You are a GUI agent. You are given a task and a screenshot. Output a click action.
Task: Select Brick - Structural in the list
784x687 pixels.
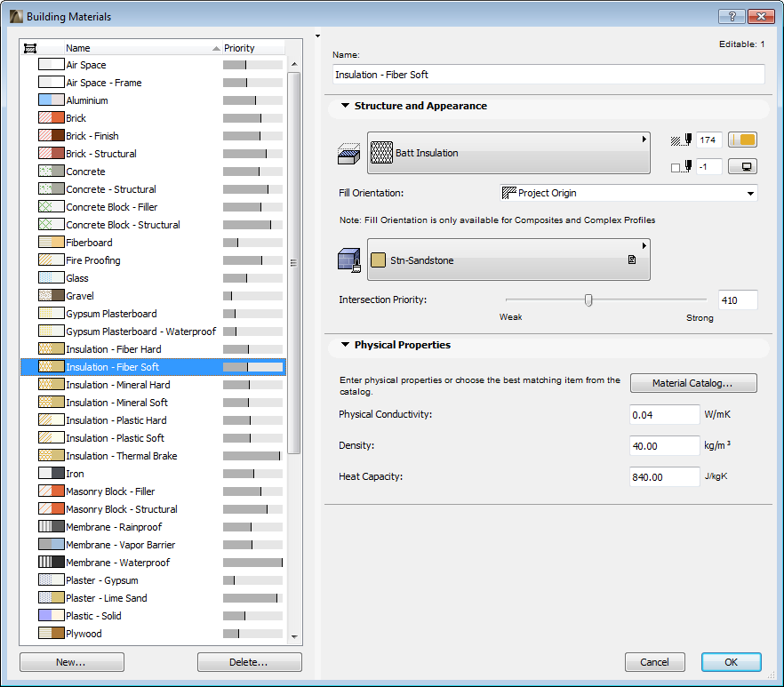tap(153, 154)
